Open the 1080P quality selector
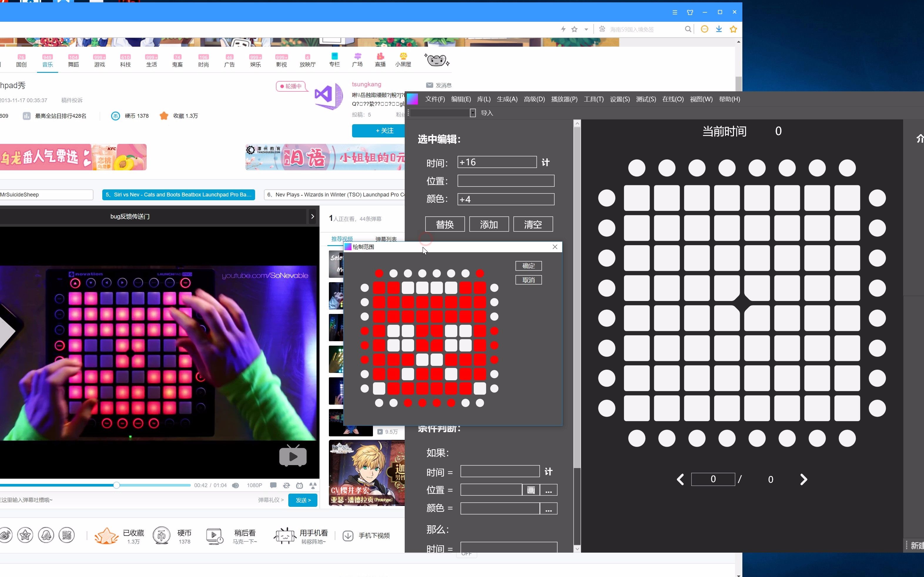The width and height of the screenshot is (924, 577). 254,485
